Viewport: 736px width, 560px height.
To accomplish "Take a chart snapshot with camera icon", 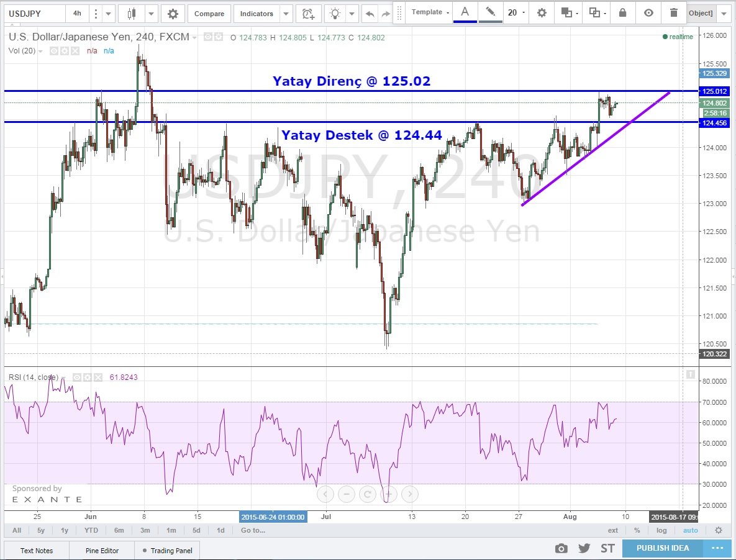I will [561, 548].
